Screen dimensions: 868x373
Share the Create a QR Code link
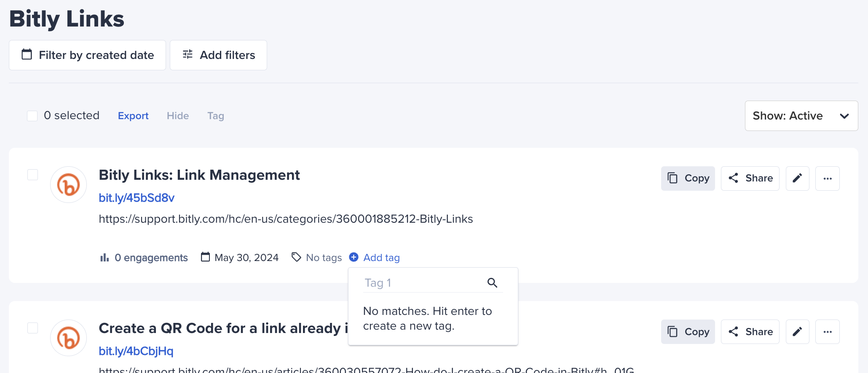pos(750,332)
